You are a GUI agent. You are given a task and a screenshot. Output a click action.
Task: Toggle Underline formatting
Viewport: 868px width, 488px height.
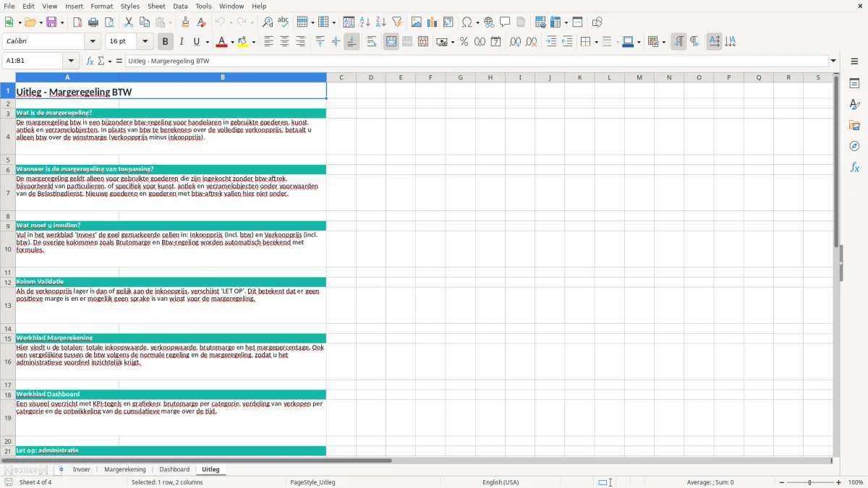tap(196, 42)
